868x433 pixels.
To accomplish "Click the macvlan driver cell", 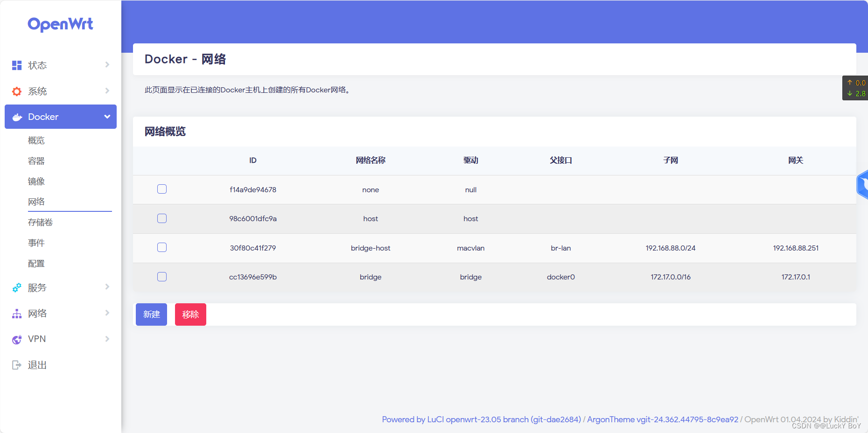I will click(x=471, y=248).
